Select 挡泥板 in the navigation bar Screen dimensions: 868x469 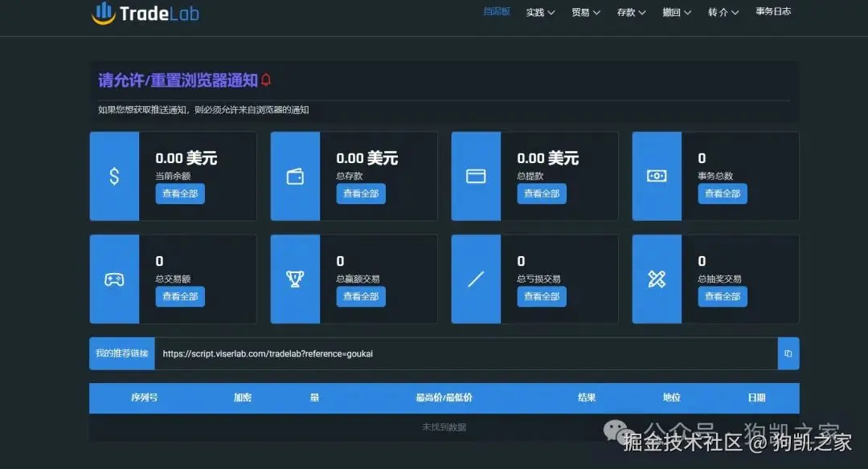(497, 11)
